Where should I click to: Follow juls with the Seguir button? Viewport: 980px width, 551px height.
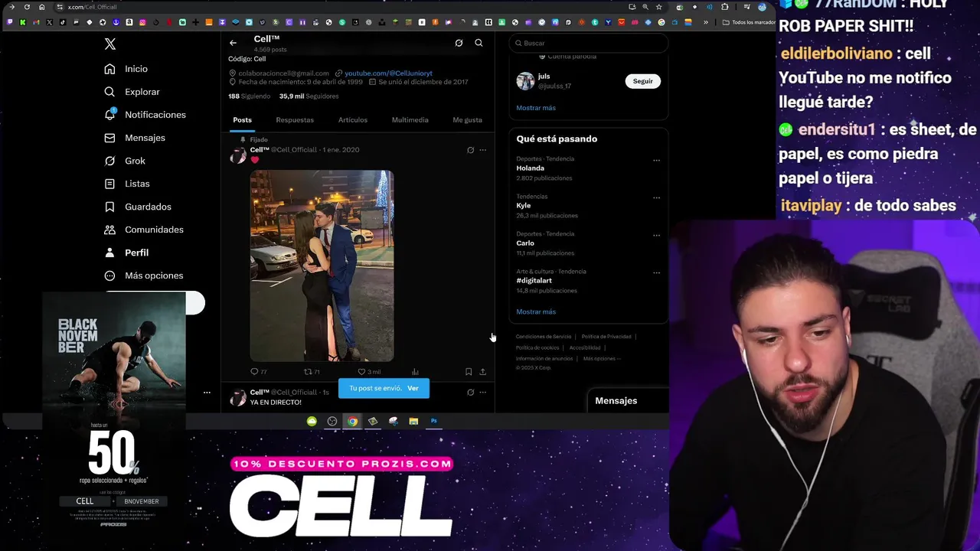point(643,81)
